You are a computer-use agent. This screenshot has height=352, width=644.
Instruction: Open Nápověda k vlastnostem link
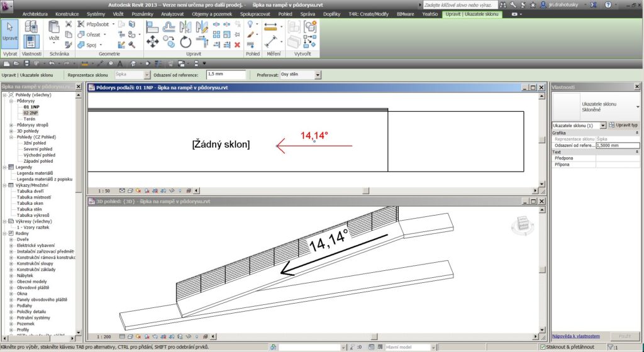[576, 336]
